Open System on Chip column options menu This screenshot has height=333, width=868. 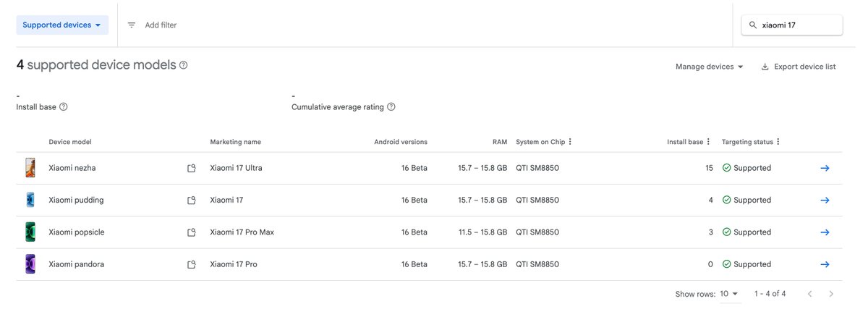point(570,142)
